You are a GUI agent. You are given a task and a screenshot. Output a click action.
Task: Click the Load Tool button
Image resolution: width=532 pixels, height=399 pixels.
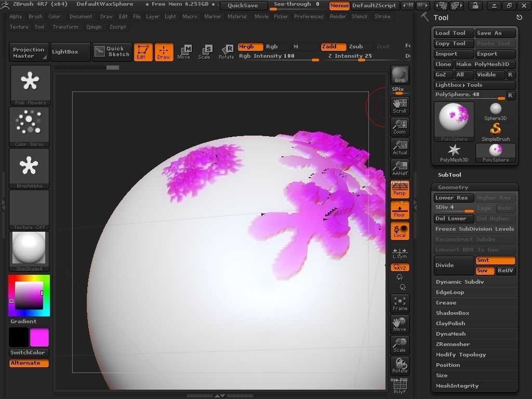click(454, 33)
